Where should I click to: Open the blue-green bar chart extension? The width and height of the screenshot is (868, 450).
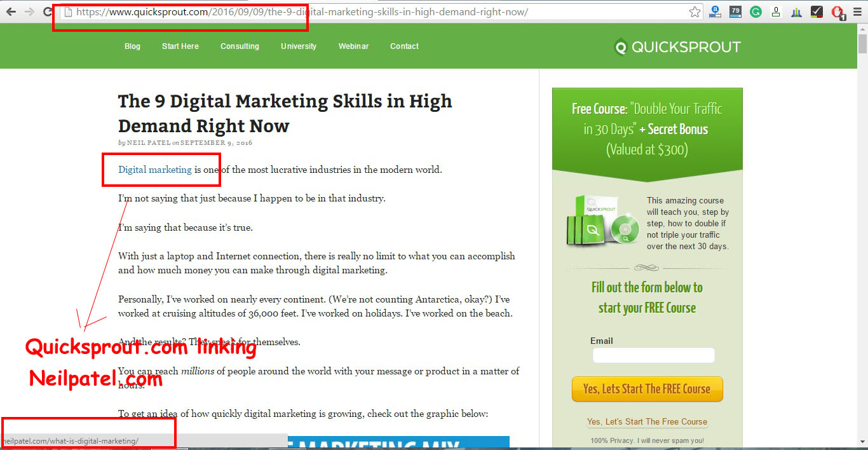(x=796, y=11)
